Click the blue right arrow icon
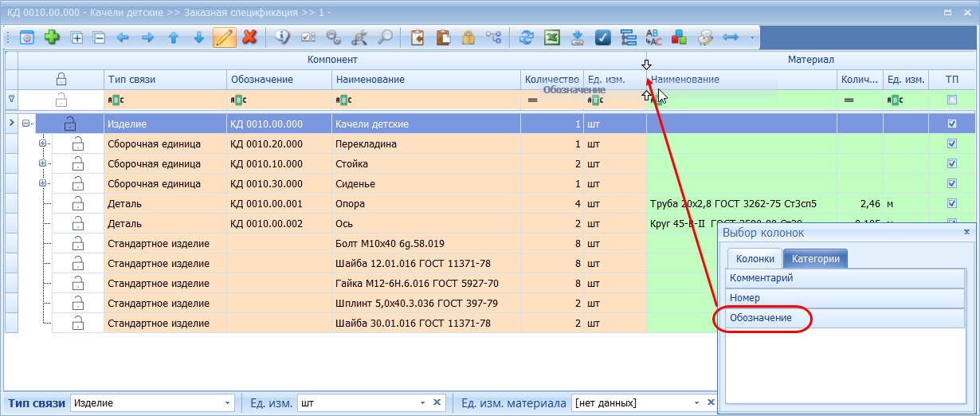The width and height of the screenshot is (980, 416). point(147,37)
